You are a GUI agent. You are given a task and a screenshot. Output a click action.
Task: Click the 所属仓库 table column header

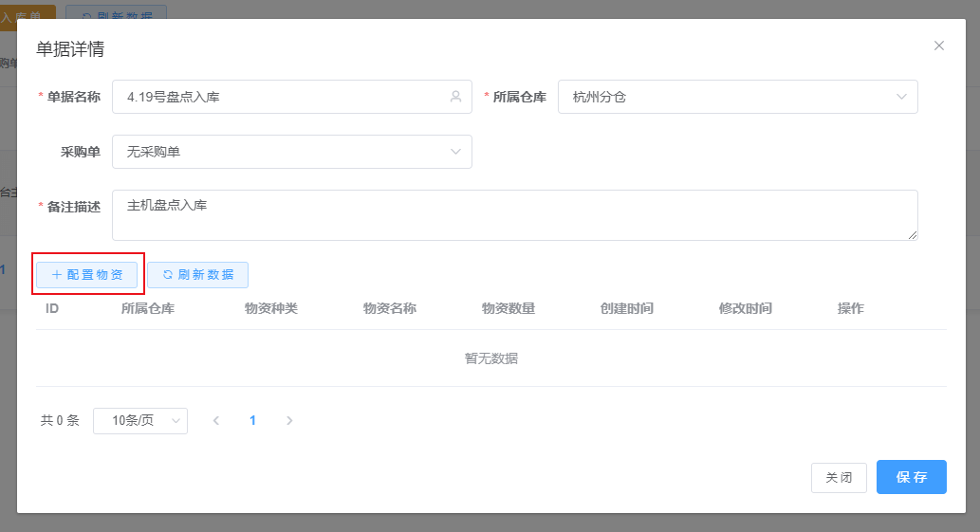(x=147, y=308)
